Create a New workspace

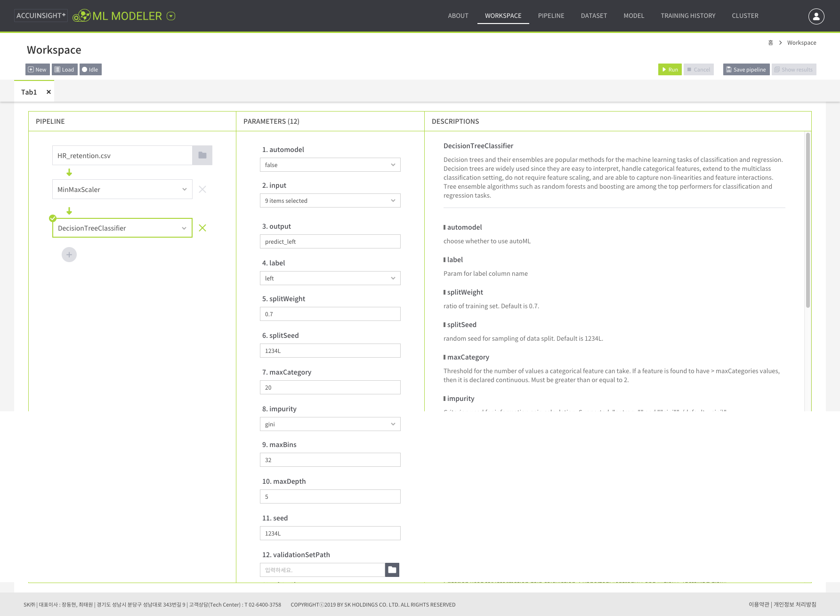point(37,70)
